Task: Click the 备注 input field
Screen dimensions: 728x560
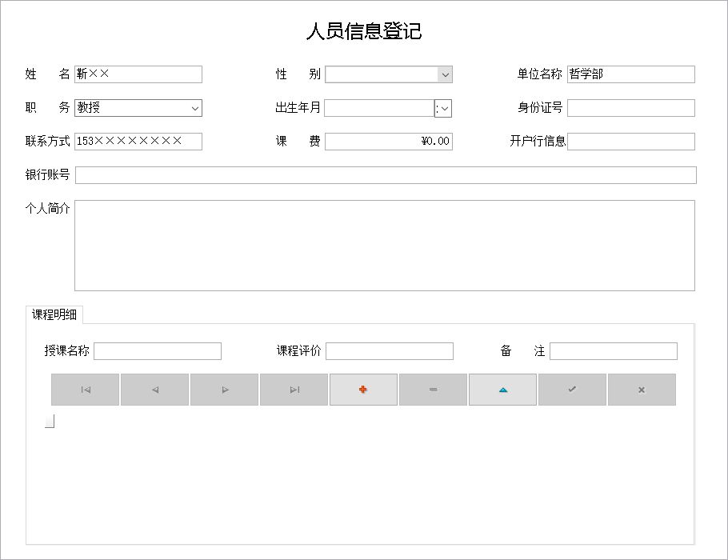Action: click(x=614, y=351)
